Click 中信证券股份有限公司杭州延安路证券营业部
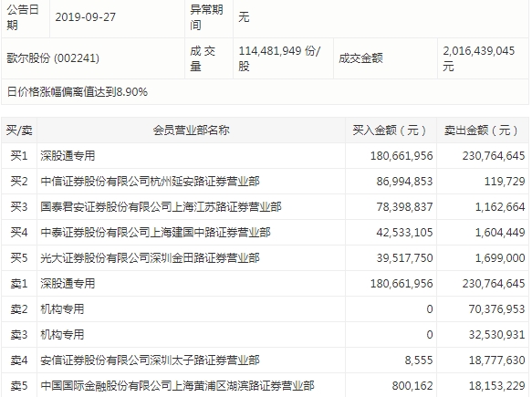This screenshot has width=532, height=397. (x=150, y=182)
